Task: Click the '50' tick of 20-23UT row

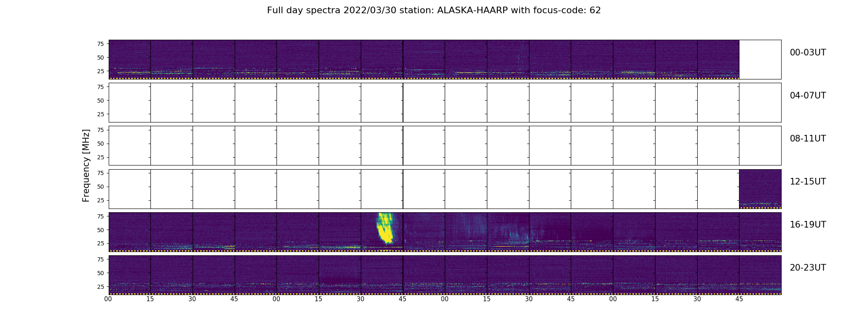Action: 100,273
